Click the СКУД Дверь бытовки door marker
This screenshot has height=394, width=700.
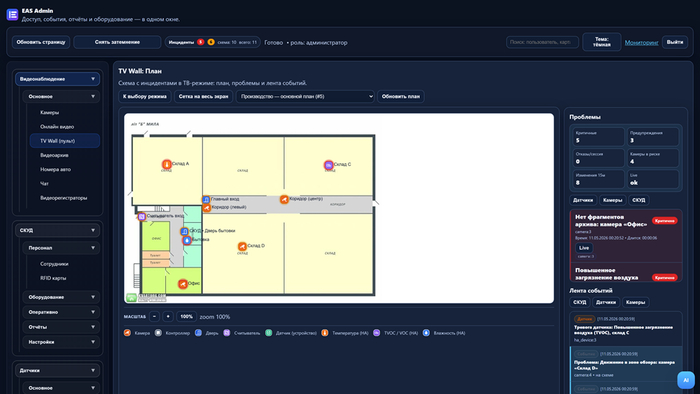(184, 231)
